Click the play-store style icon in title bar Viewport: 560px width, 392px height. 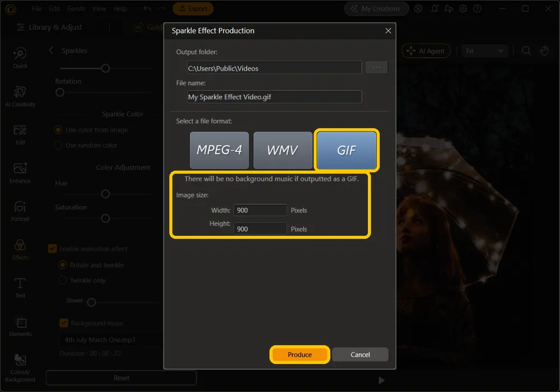(449, 8)
